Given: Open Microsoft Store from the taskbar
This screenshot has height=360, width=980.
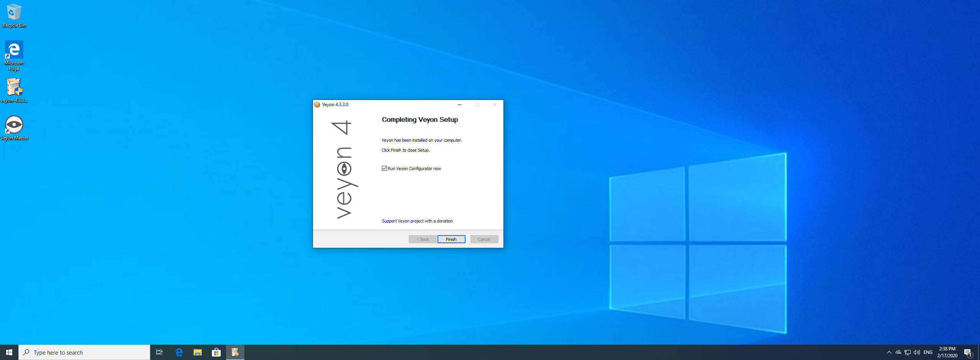Looking at the screenshot, I should [216, 352].
